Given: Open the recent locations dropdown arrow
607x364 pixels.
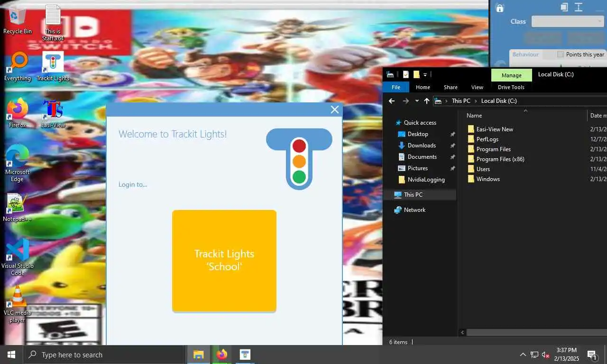Looking at the screenshot, I should [417, 101].
